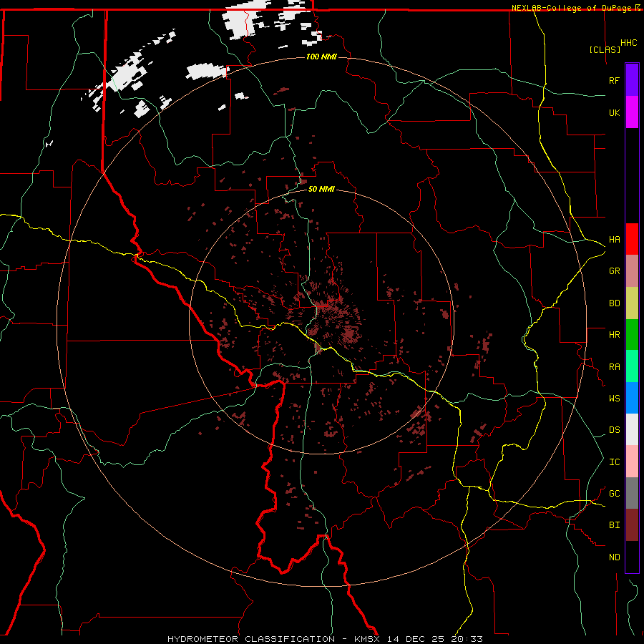The height and width of the screenshot is (644, 644).
Task: Click the WS legend label
Action: coord(614,399)
